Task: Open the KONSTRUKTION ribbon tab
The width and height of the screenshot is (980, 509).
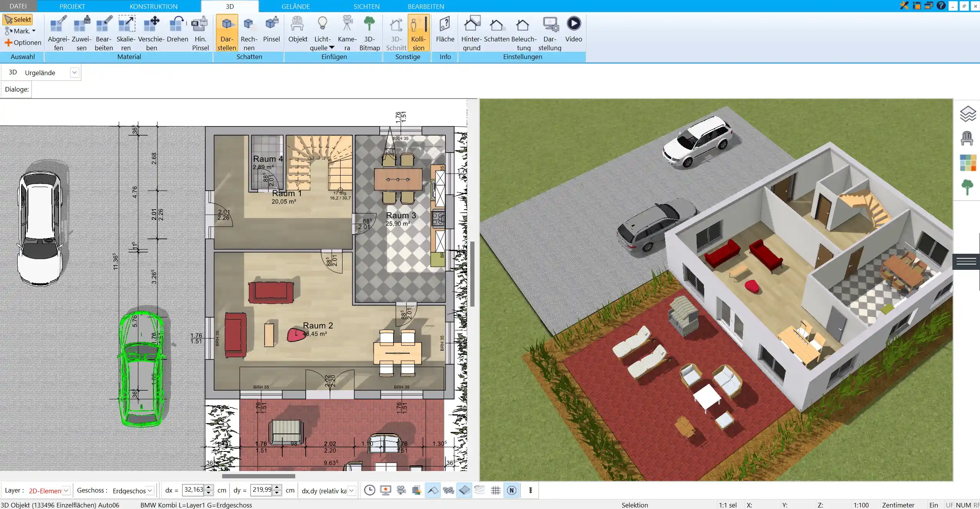Action: coord(153,6)
